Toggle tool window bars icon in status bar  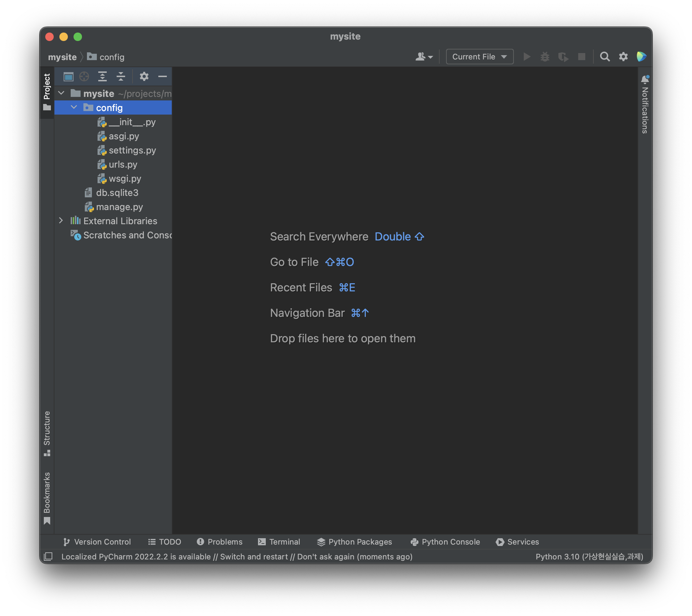click(x=48, y=557)
